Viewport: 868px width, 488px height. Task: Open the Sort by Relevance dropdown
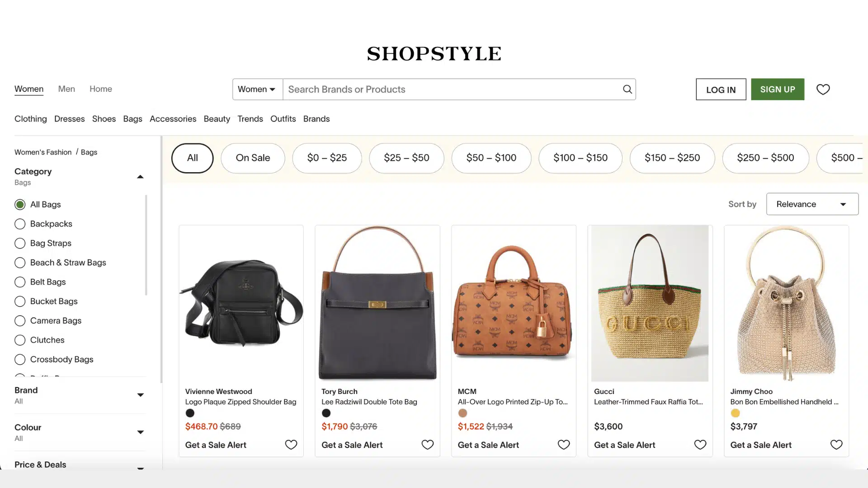[x=812, y=204]
